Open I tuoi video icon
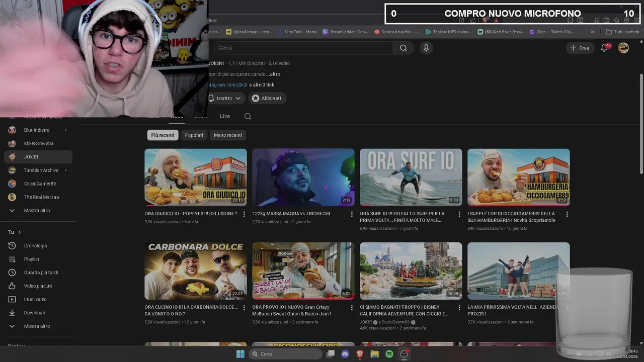The image size is (644, 362). coord(13,299)
